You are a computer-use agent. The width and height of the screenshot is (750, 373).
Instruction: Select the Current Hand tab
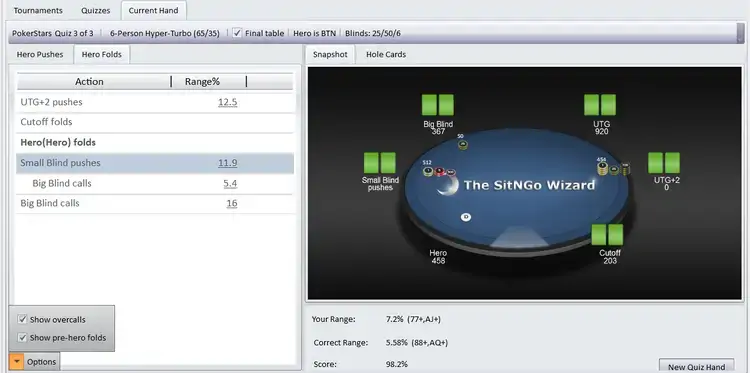click(153, 10)
